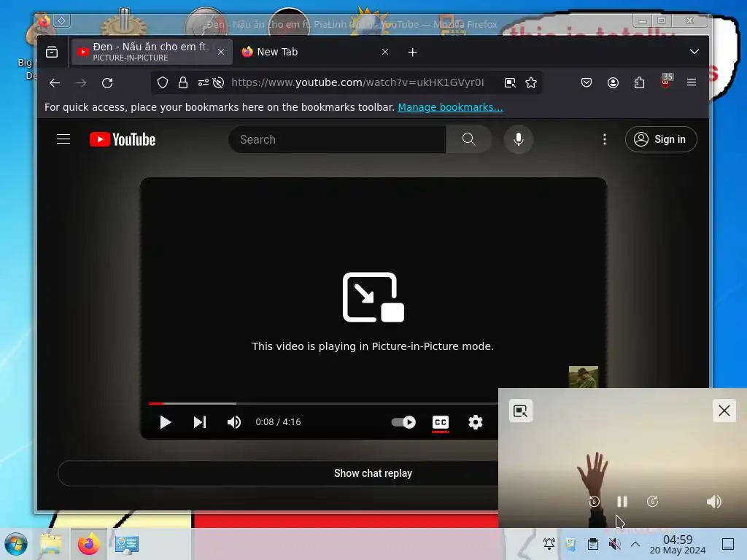Reload the current page
Image resolution: width=747 pixels, height=560 pixels.
(107, 83)
